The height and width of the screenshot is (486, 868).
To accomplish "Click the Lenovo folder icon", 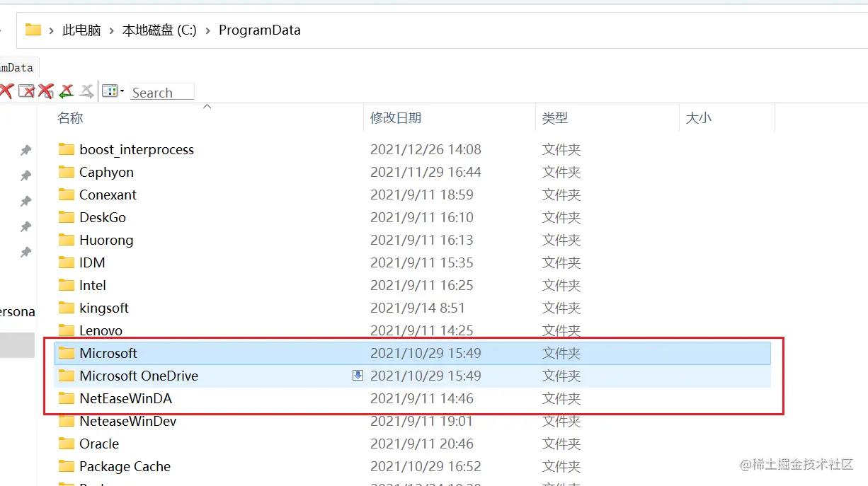I will 67,330.
